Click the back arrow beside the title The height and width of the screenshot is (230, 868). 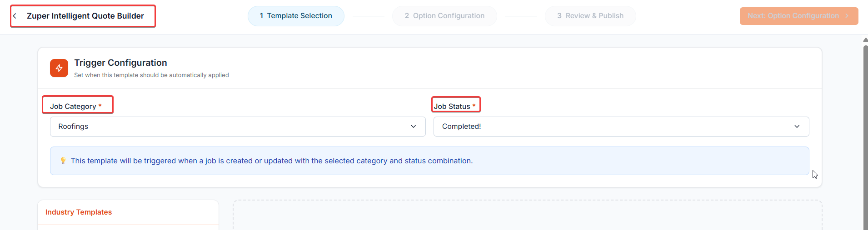(15, 16)
